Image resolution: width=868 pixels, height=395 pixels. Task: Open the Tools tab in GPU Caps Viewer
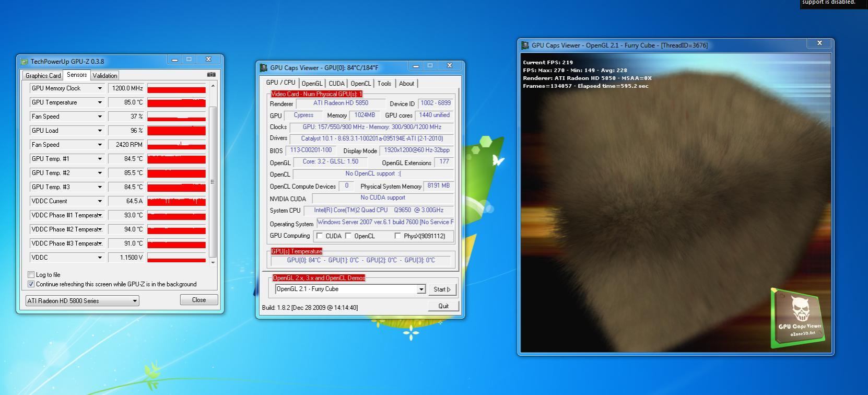(384, 84)
